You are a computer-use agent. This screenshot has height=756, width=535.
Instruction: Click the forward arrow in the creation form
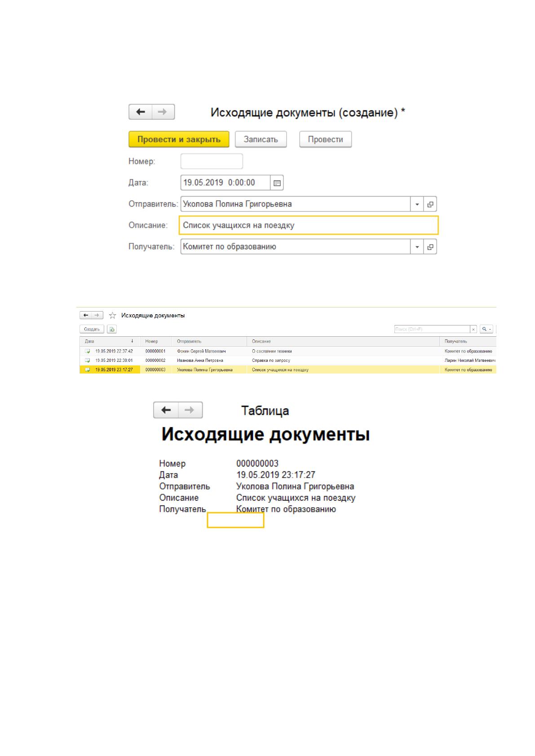pos(163,112)
